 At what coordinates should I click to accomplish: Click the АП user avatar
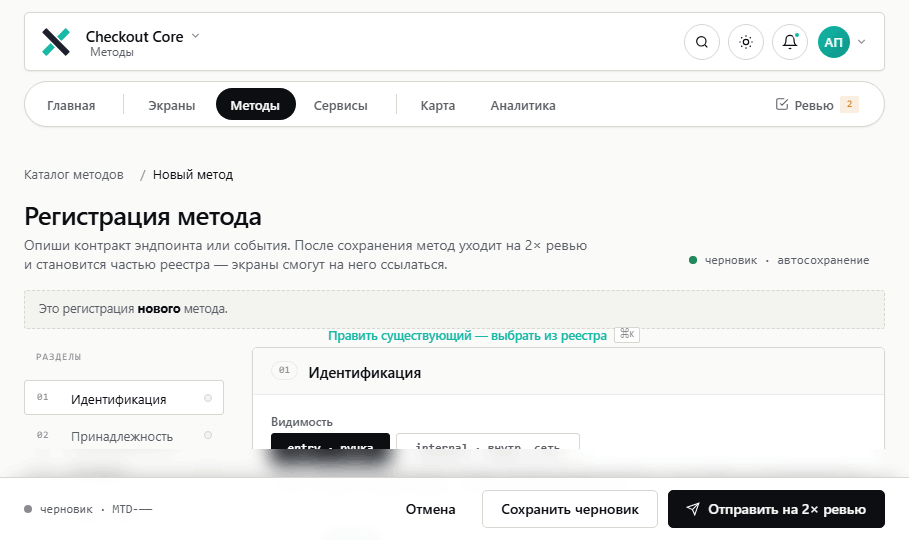point(834,42)
